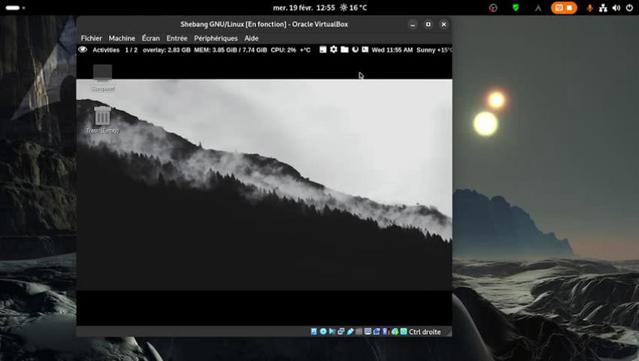Image resolution: width=639 pixels, height=361 pixels.
Task: Click the optical disk status bar icon
Action: tap(323, 332)
